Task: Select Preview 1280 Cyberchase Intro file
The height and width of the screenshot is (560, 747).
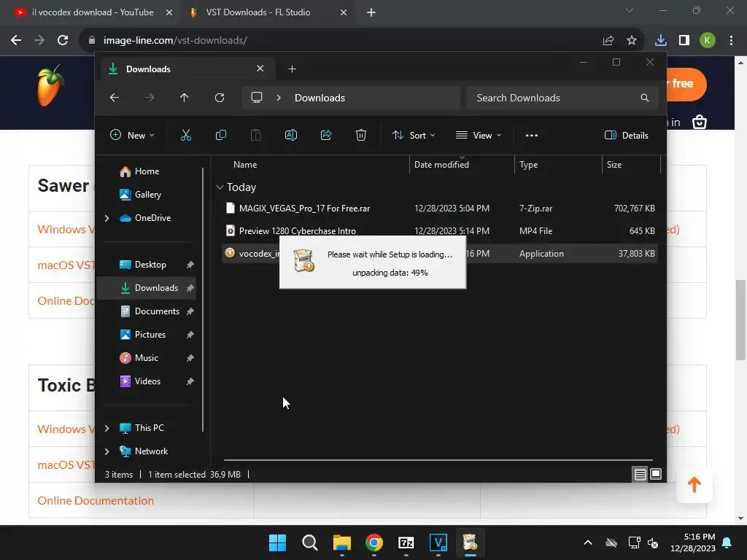Action: click(298, 230)
